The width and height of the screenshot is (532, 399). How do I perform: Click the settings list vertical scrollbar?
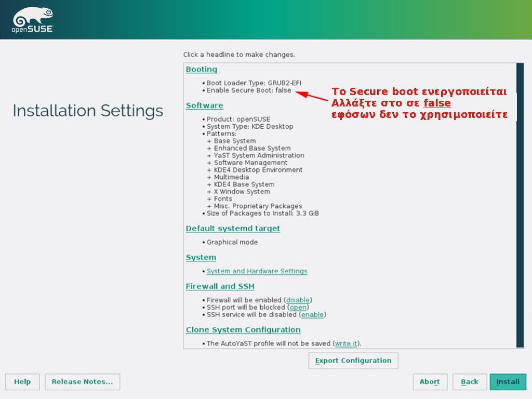pos(520,205)
